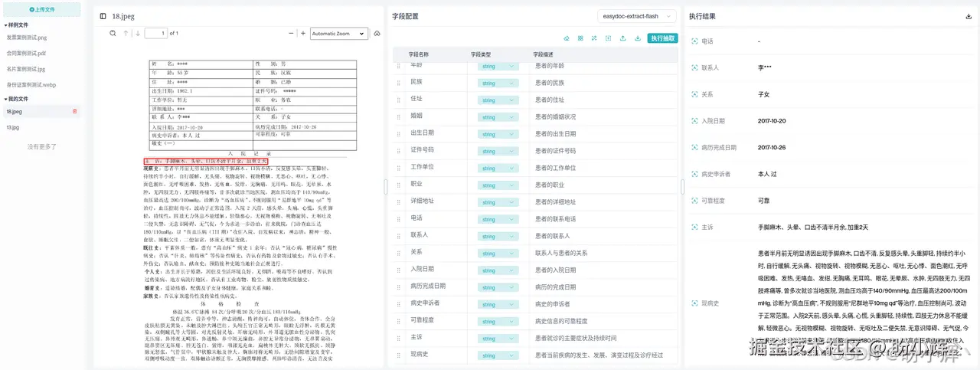This screenshot has height=370, width=980.
Task: Open sample file 合同案例测试.pdf
Action: [x=27, y=53]
